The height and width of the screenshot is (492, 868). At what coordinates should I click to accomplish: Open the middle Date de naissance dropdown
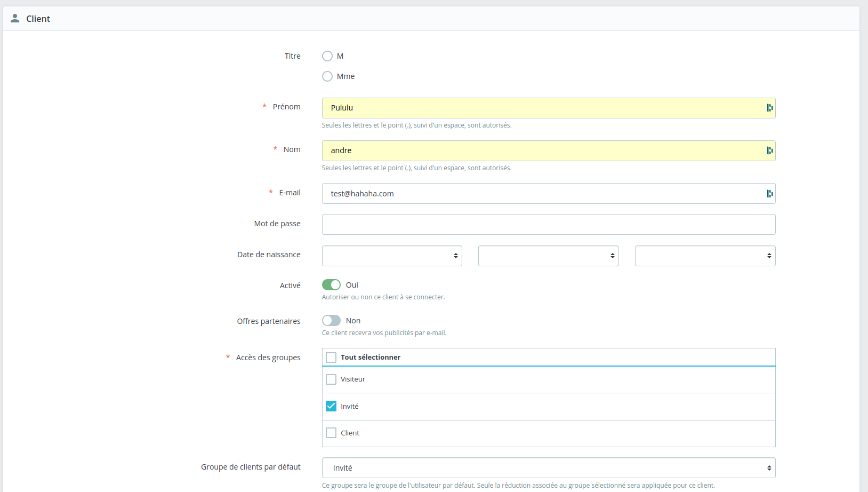coord(548,256)
